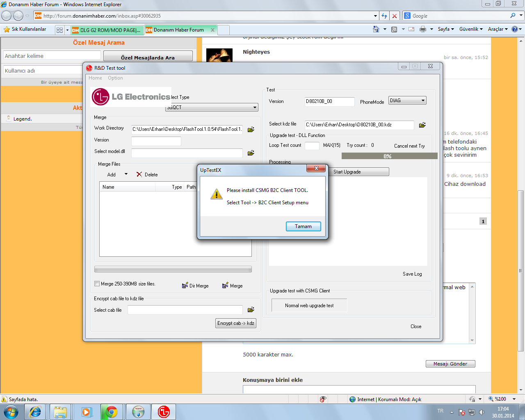Open Windows Start button
Viewport: 525px width, 420px height.
(11, 412)
